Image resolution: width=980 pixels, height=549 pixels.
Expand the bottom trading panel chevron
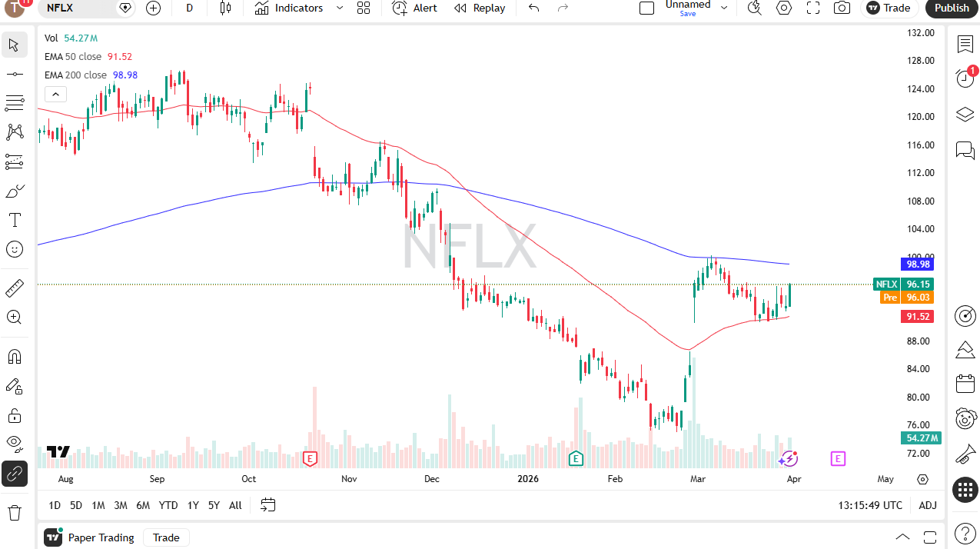(903, 537)
